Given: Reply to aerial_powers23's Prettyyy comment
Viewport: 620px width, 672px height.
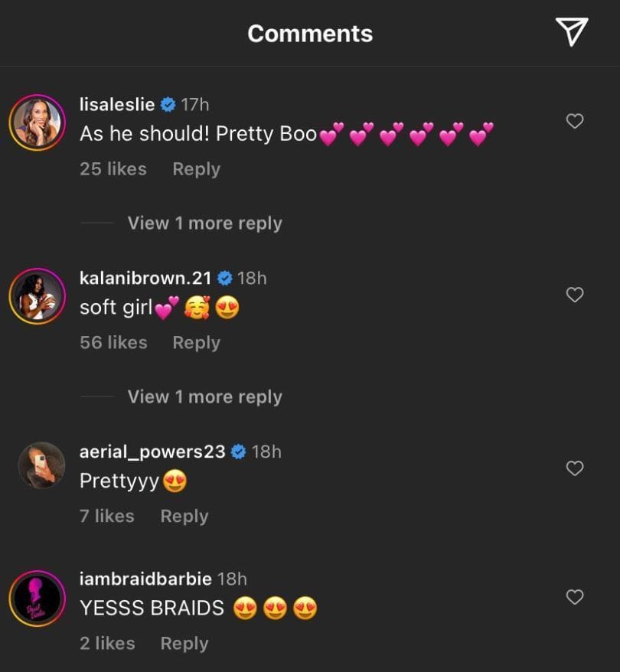Looking at the screenshot, I should click(184, 517).
